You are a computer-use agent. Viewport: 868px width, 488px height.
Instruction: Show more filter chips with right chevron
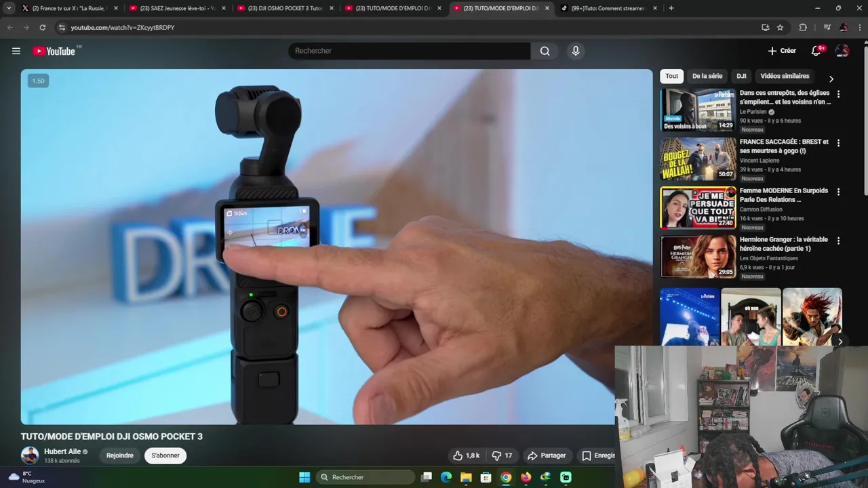831,79
